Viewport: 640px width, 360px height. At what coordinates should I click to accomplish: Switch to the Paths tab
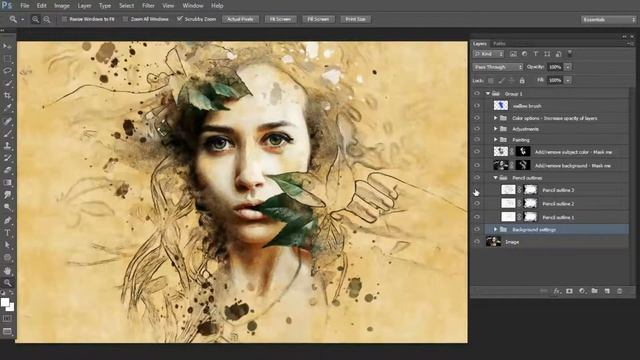499,43
